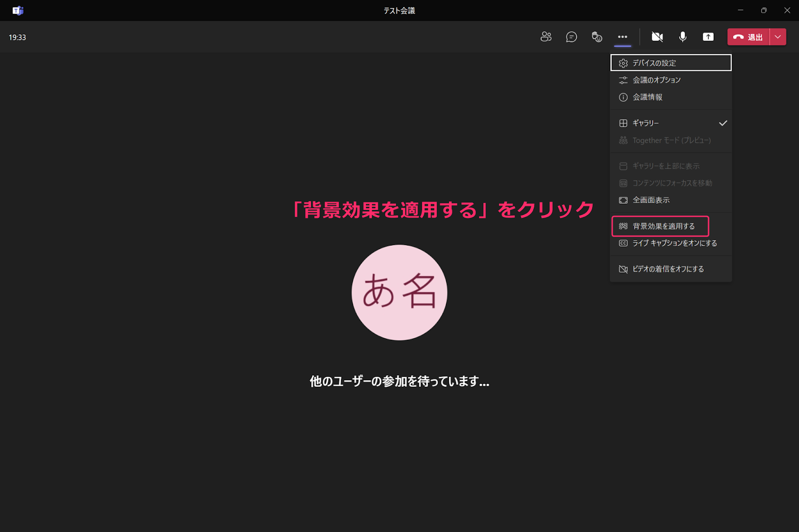Open the share content tray icon
This screenshot has height=532, width=799.
pos(708,37)
